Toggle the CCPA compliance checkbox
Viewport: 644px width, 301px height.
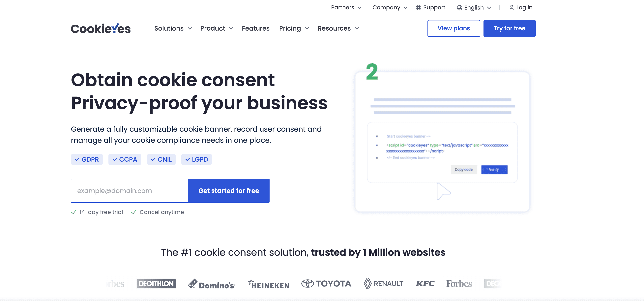pyautogui.click(x=124, y=159)
